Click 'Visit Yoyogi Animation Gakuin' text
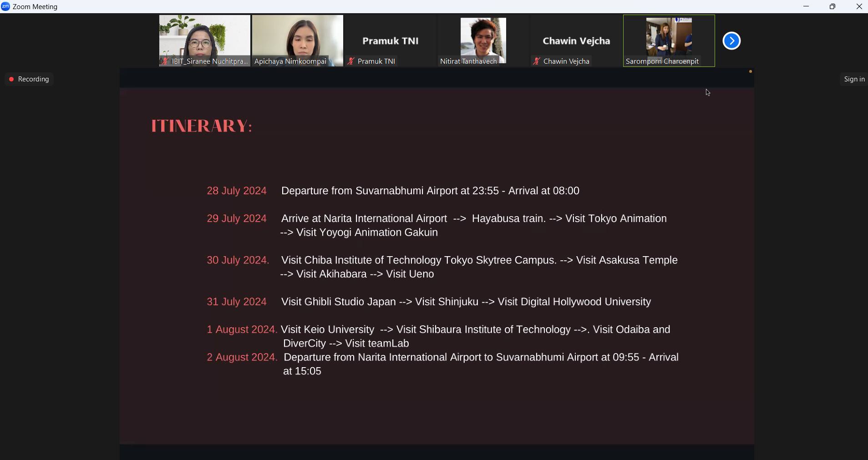Screen dimensions: 868x460 point(367,233)
